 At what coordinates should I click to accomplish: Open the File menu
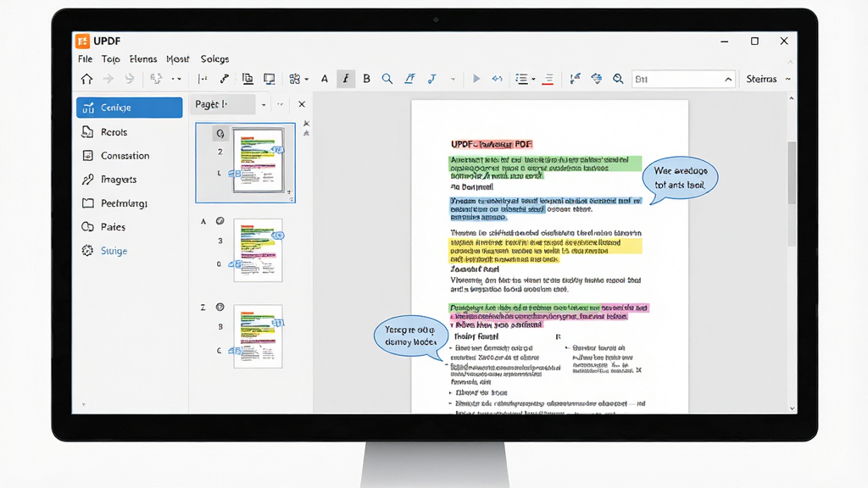(86, 58)
